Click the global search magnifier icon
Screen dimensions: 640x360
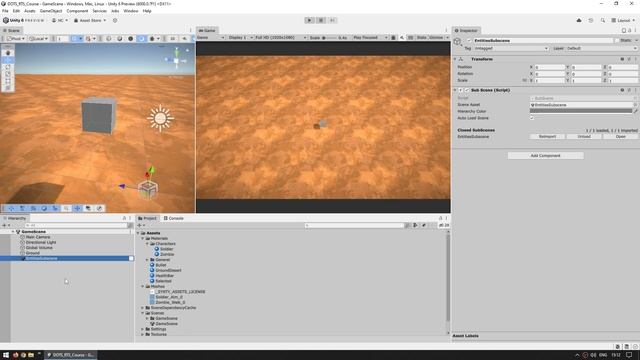[602, 20]
